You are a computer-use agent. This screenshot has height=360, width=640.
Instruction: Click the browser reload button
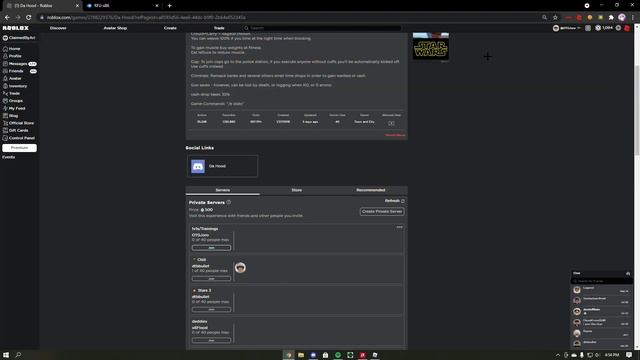29,18
